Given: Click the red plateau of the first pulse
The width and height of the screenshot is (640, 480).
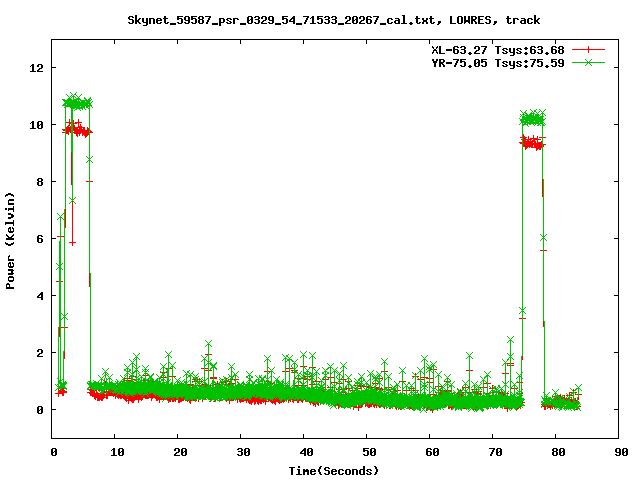Looking at the screenshot, I should coord(79,131).
